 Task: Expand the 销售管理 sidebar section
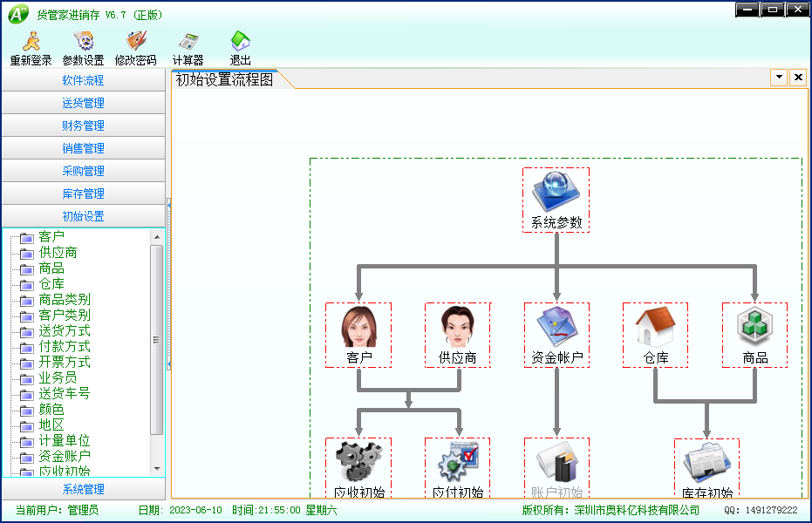(x=84, y=148)
